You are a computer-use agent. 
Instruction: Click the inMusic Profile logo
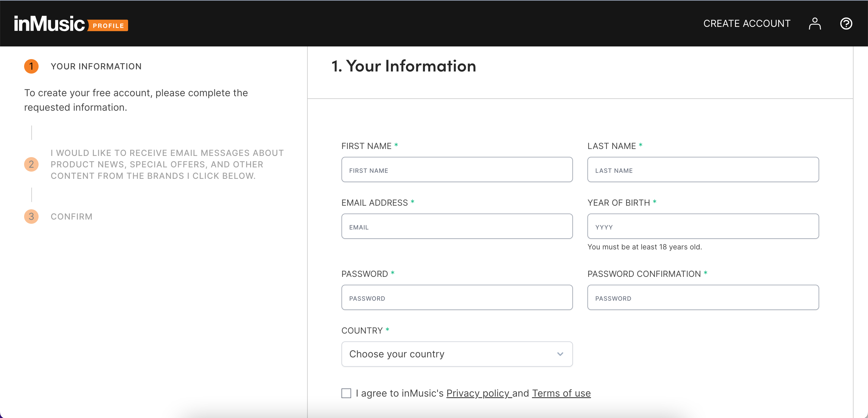click(x=71, y=24)
